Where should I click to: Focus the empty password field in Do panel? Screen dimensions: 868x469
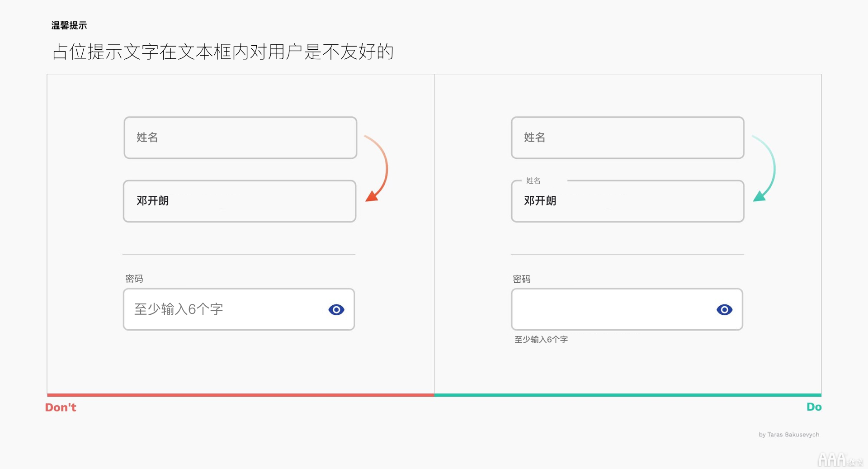point(627,309)
